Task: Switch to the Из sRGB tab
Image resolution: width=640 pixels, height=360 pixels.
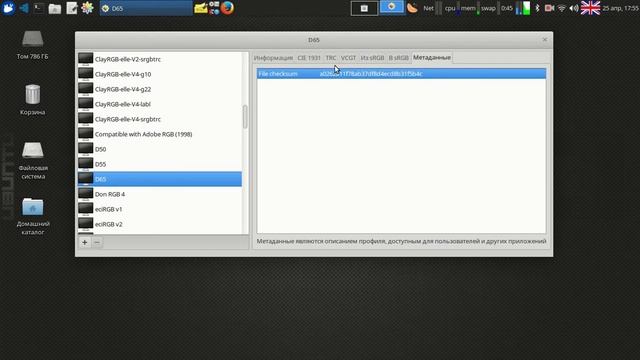Action: tap(372, 58)
